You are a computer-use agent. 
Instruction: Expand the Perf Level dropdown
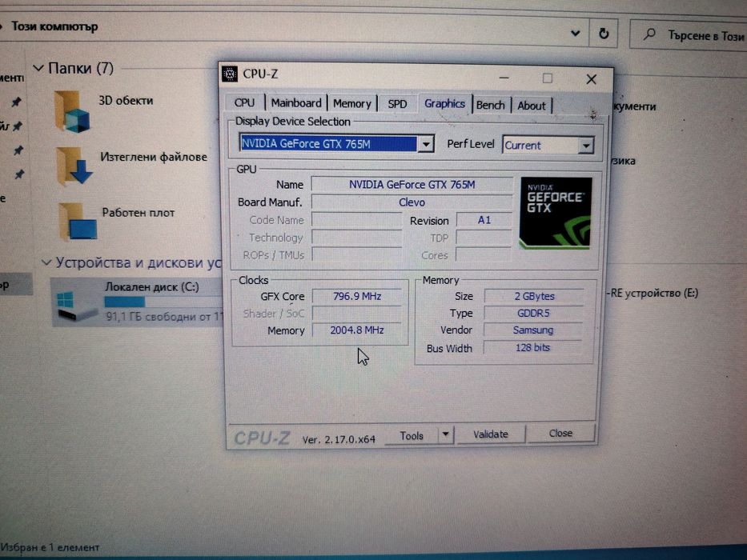tap(586, 146)
